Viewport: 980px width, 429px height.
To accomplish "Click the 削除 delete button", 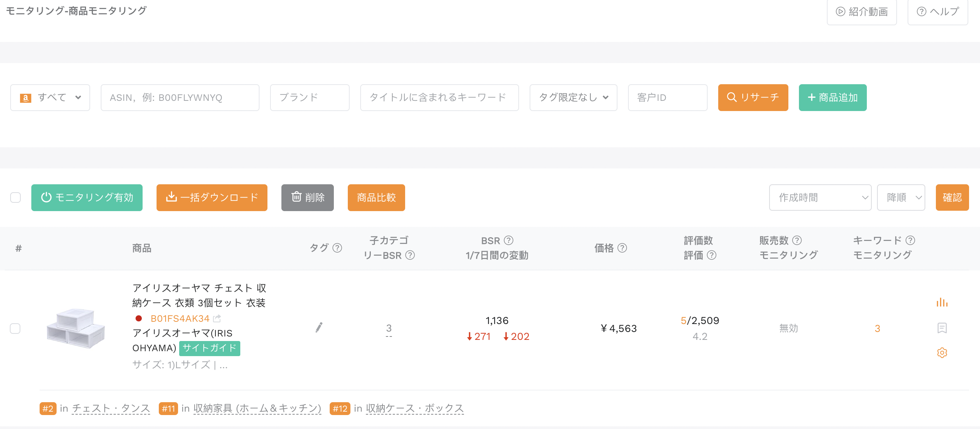I will tap(307, 198).
